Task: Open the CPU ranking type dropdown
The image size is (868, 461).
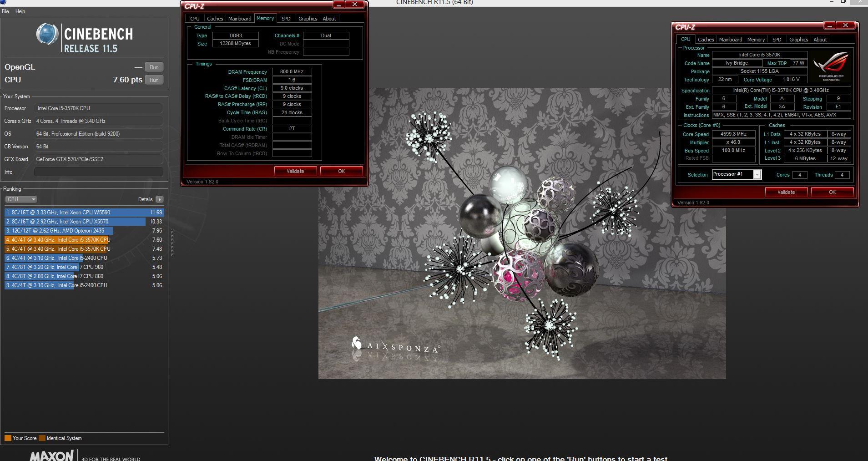Action: [x=21, y=199]
